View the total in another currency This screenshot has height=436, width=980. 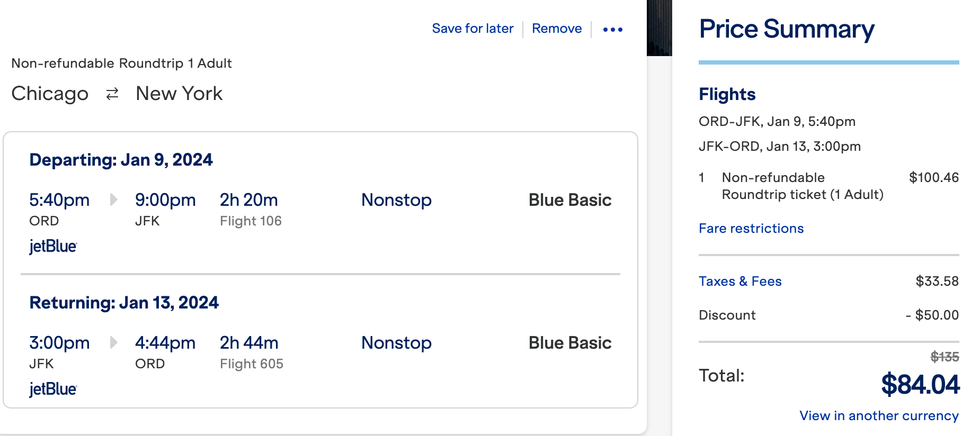tap(879, 416)
